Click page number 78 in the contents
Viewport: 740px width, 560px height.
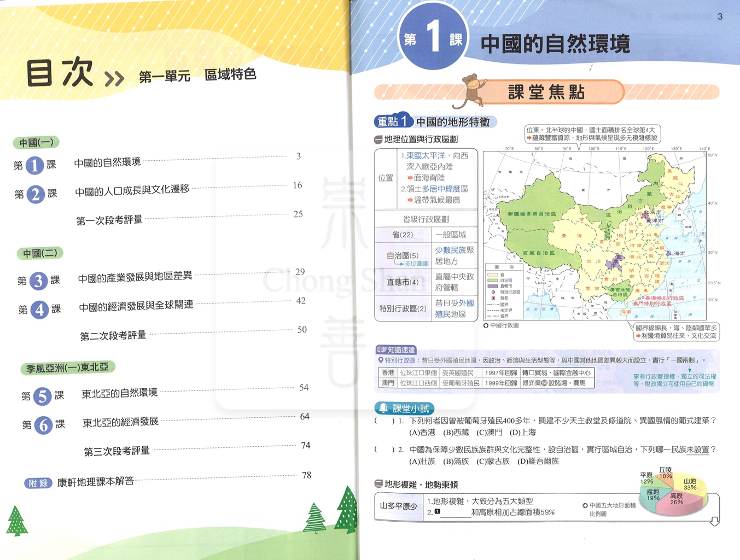click(x=306, y=475)
